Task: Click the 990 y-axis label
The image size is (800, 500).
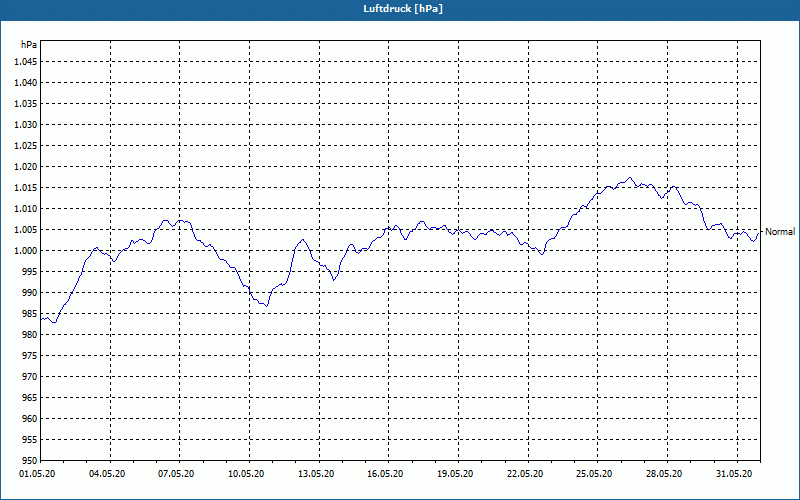Action: pos(30,292)
